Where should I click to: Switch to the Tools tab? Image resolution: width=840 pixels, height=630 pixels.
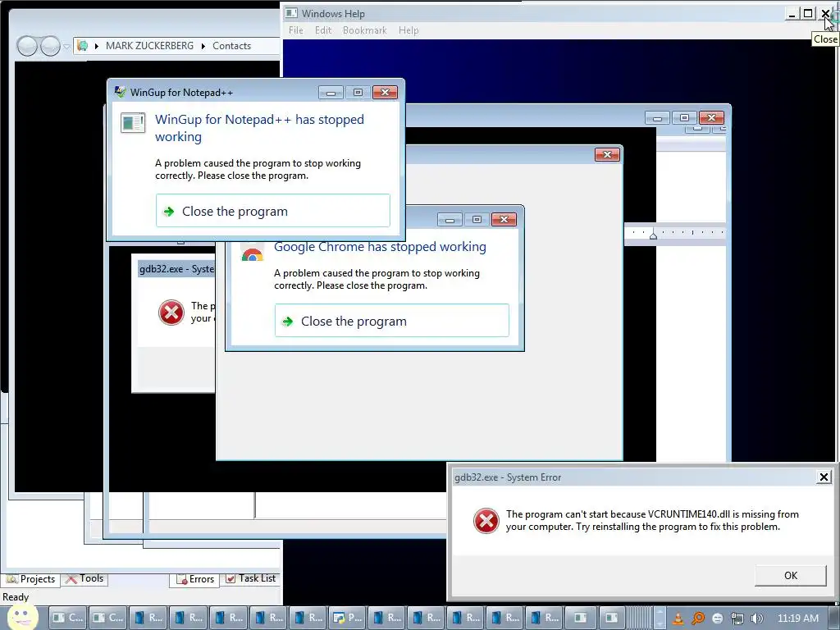click(x=84, y=578)
